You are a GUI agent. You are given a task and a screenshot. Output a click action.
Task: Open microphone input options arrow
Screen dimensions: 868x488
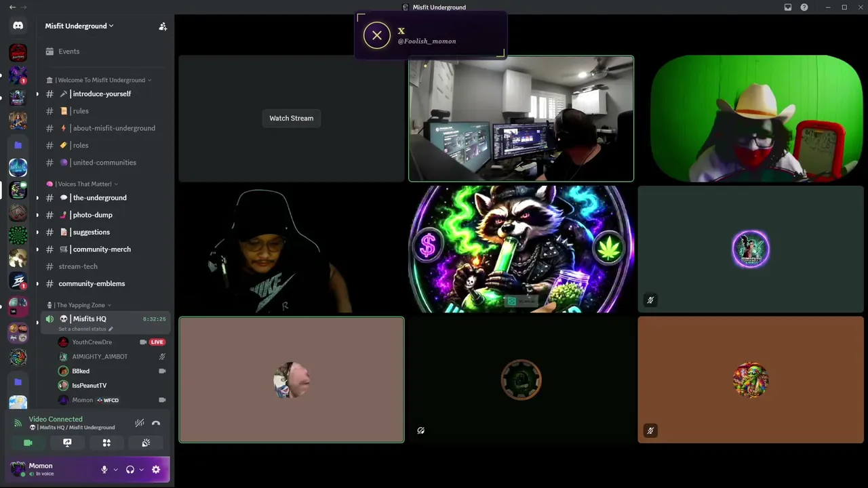point(115,469)
